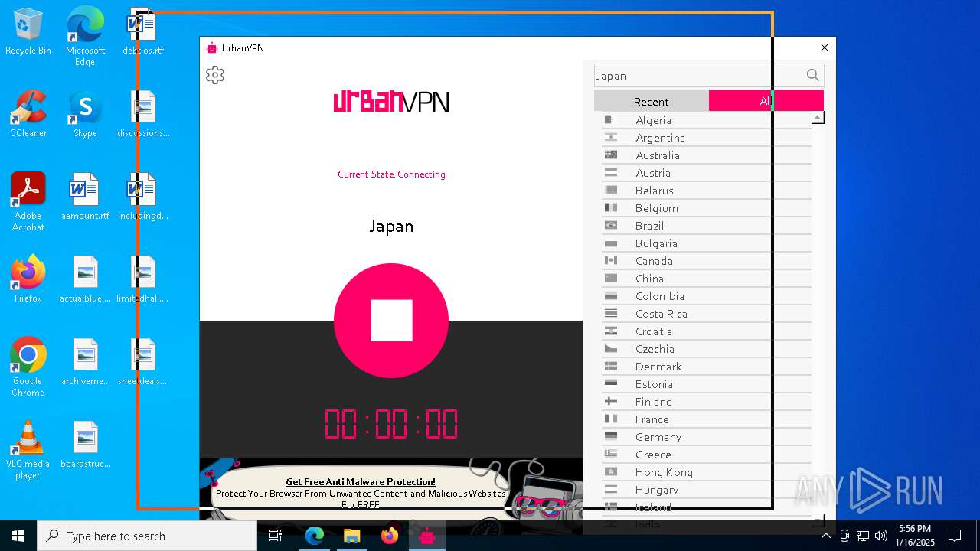Select Argentina from country list
The height and width of the screenshot is (551, 980).
pyautogui.click(x=707, y=138)
